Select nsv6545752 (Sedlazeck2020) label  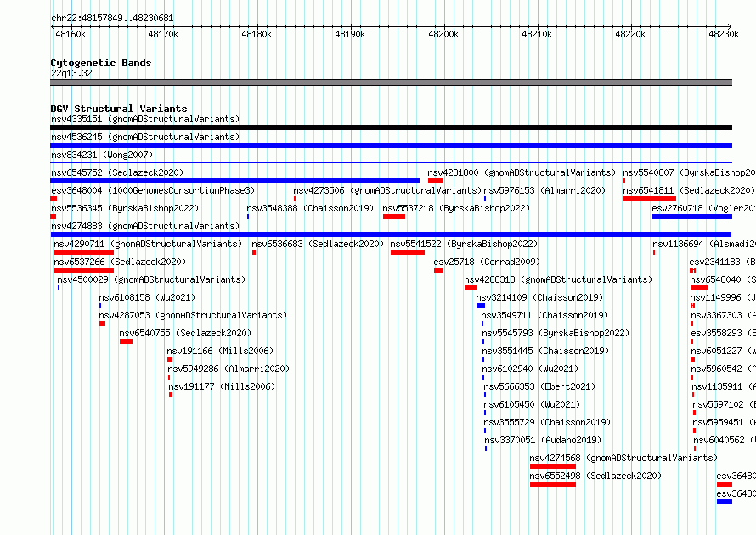(117, 172)
